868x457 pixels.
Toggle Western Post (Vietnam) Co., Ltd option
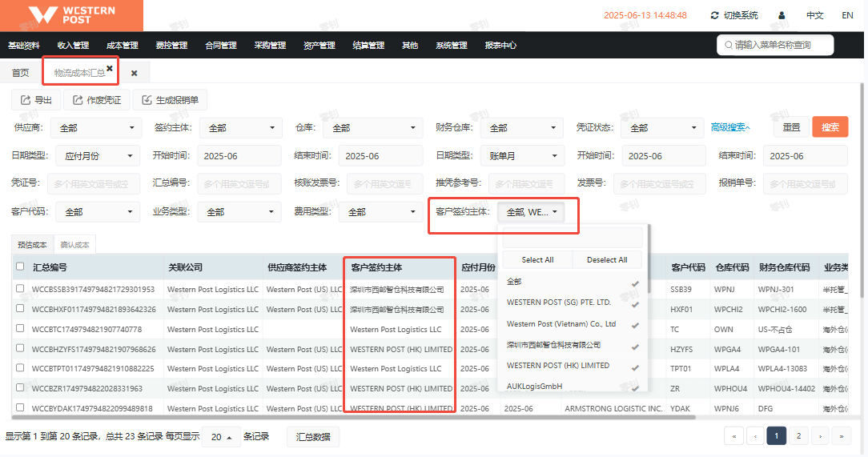click(x=573, y=323)
